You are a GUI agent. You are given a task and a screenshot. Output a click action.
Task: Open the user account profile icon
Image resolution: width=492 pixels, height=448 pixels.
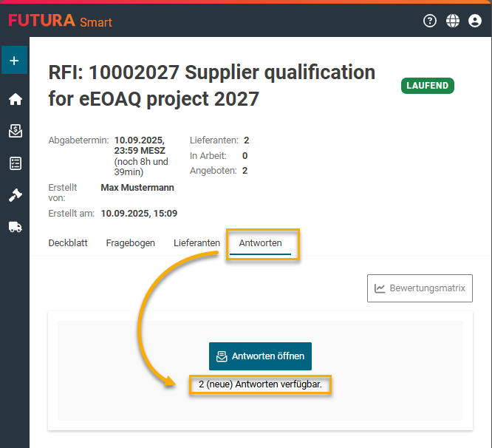[x=475, y=21]
